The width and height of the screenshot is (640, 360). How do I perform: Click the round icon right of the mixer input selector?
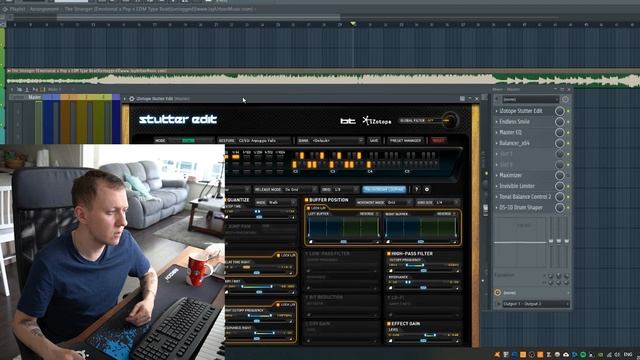tap(565, 99)
